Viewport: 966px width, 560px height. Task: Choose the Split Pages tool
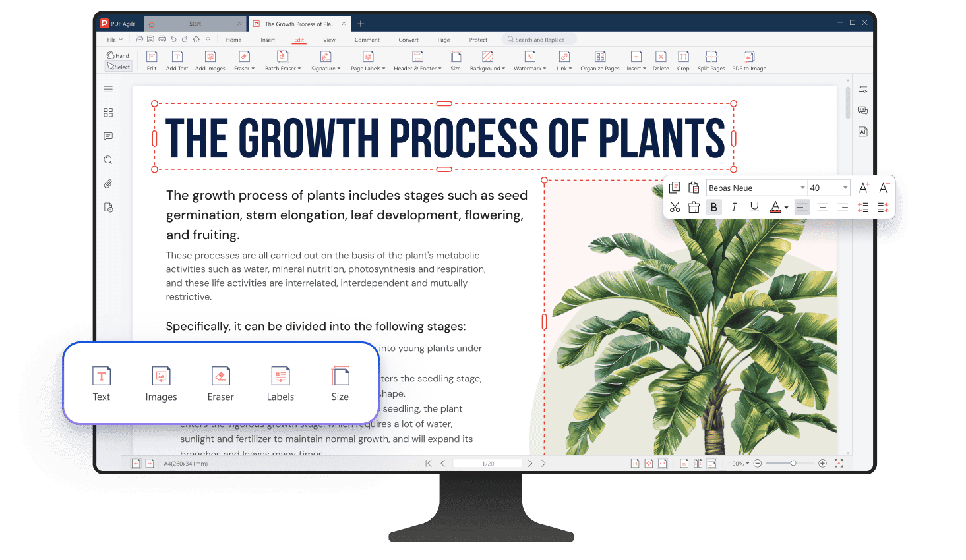(x=711, y=57)
